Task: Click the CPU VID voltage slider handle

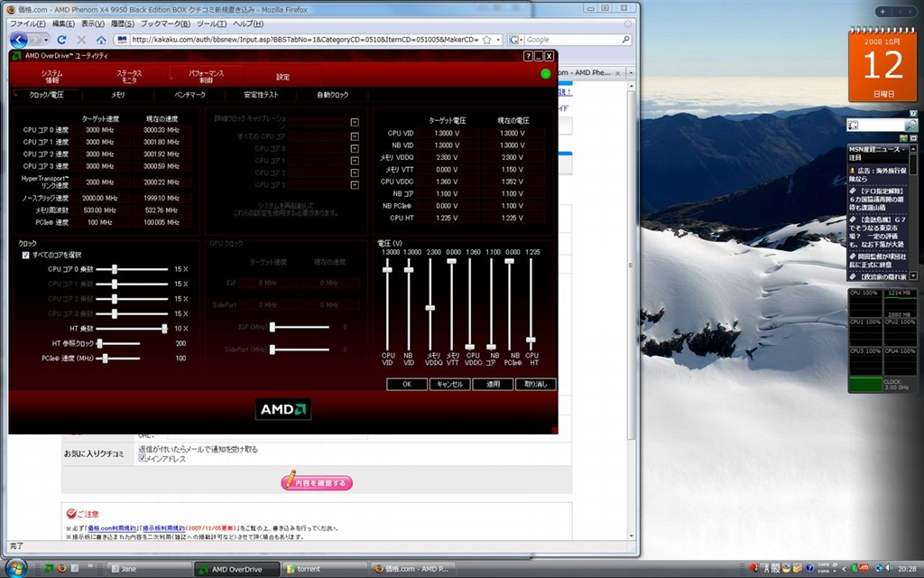Action: pyautogui.click(x=387, y=269)
